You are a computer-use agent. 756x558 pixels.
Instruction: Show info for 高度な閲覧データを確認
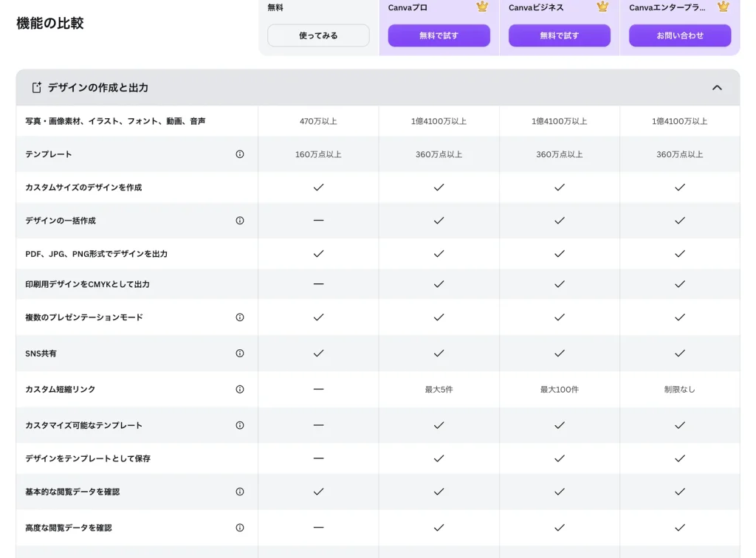[x=240, y=528]
